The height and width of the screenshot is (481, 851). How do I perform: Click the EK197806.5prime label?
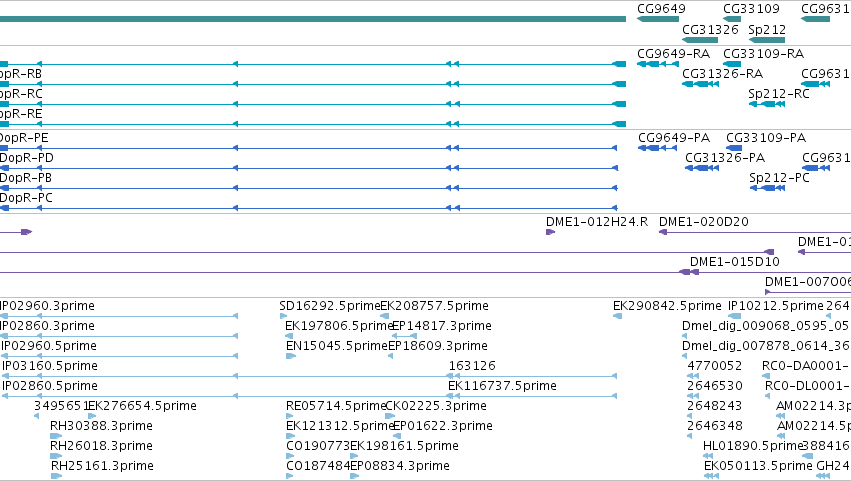click(x=338, y=326)
